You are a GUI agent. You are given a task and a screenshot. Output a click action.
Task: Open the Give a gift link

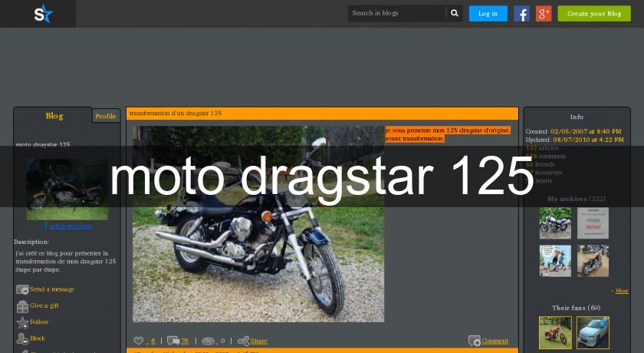pos(44,305)
